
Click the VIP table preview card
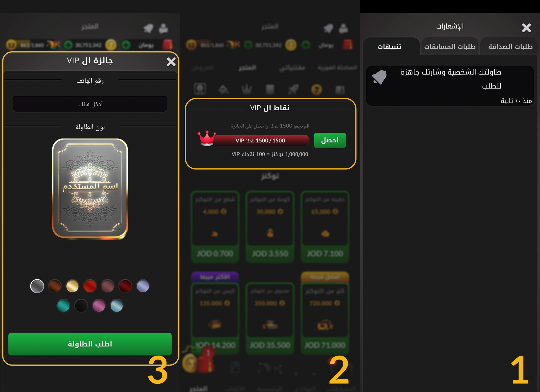click(90, 189)
